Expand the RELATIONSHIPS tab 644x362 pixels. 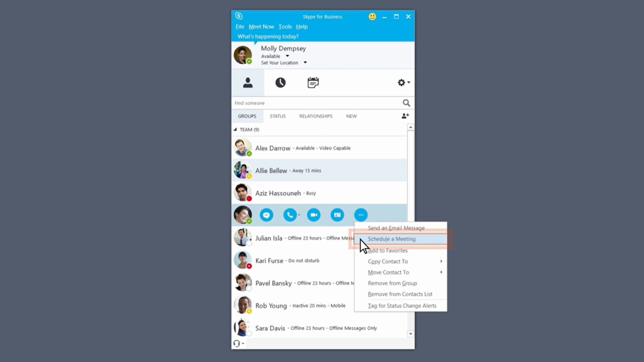point(315,116)
